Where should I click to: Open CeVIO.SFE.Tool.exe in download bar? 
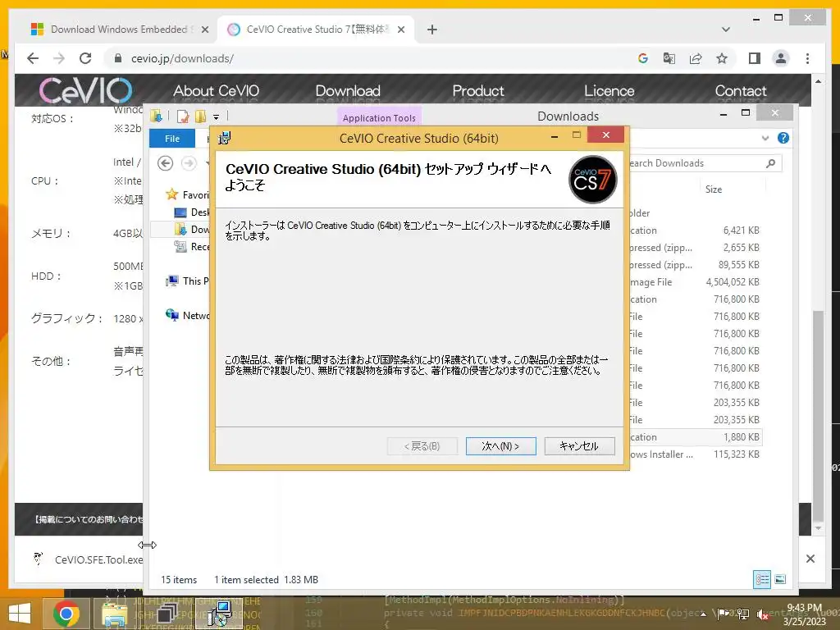pos(88,559)
